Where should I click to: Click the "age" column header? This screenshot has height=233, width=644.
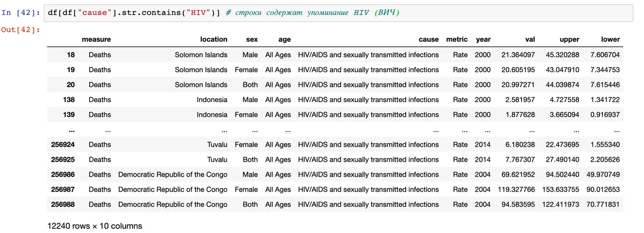(x=284, y=39)
